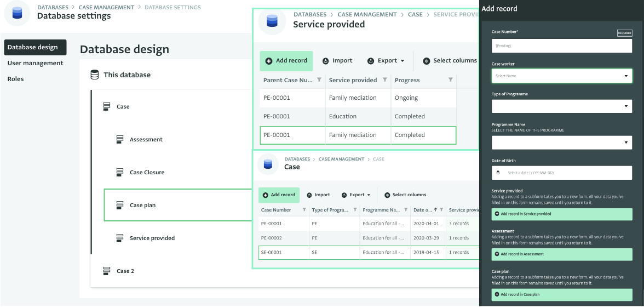Click the database icon in Case panel header
644x308 pixels.
(x=268, y=164)
